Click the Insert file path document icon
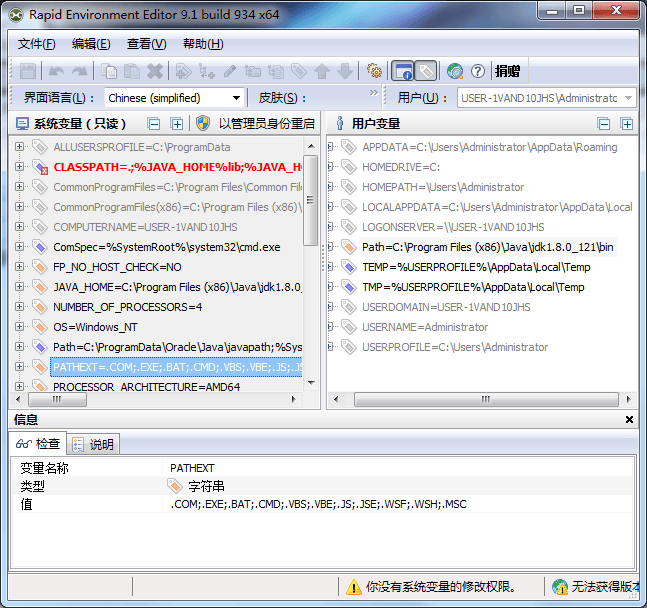 (276, 71)
